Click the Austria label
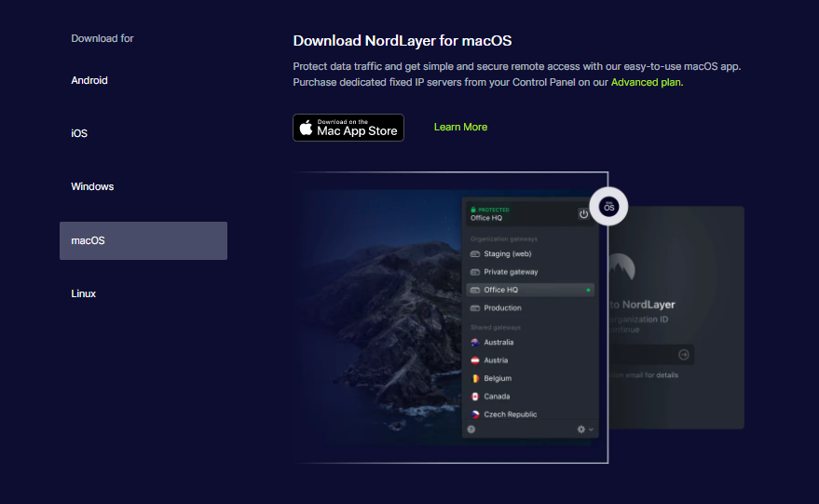This screenshot has width=819, height=504. tap(496, 361)
